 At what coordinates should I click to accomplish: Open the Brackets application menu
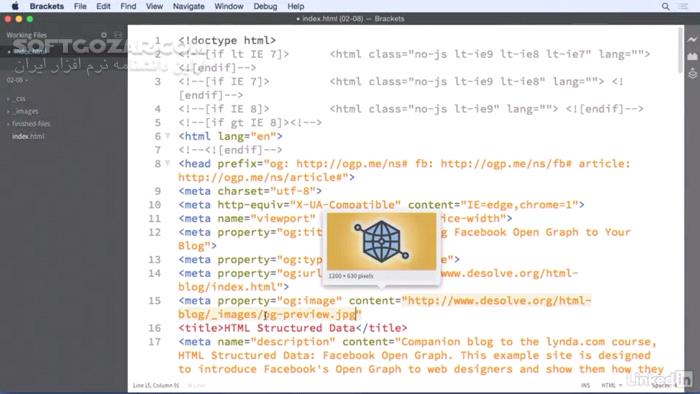46,6
